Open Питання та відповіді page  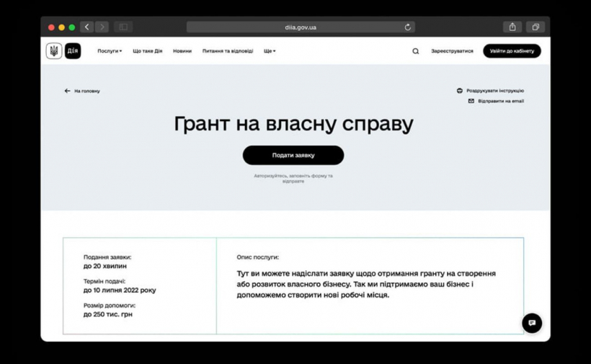(x=228, y=51)
